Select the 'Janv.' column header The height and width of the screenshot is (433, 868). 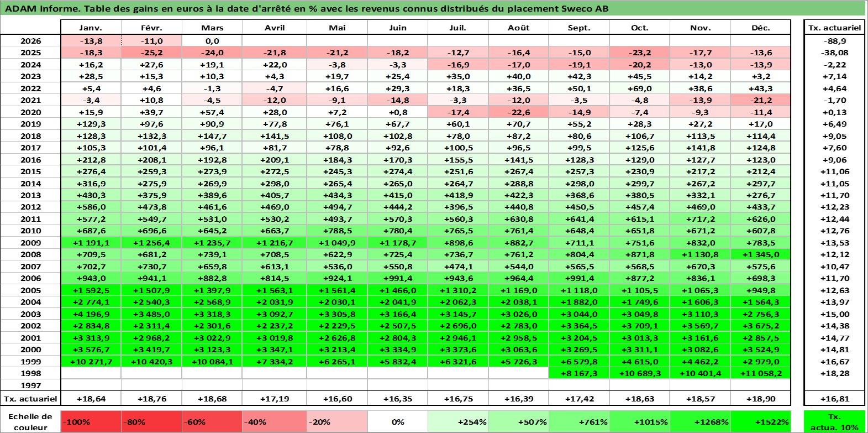point(91,28)
